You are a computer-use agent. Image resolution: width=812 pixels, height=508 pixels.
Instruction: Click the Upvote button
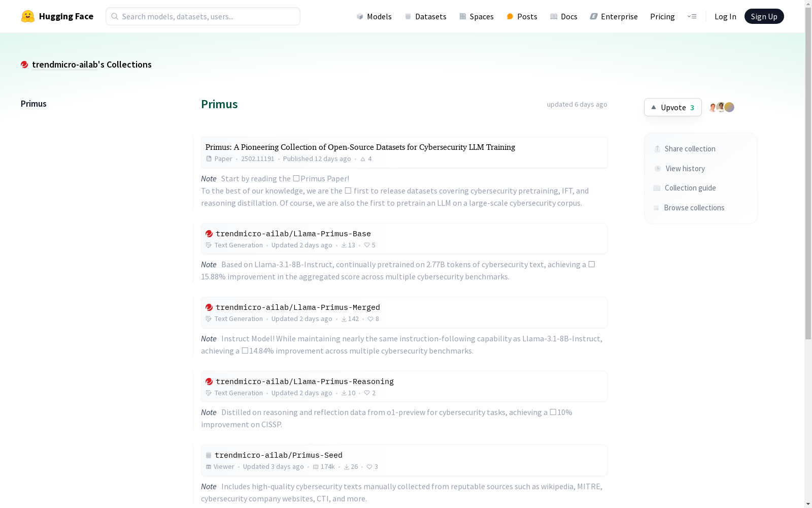click(x=673, y=107)
